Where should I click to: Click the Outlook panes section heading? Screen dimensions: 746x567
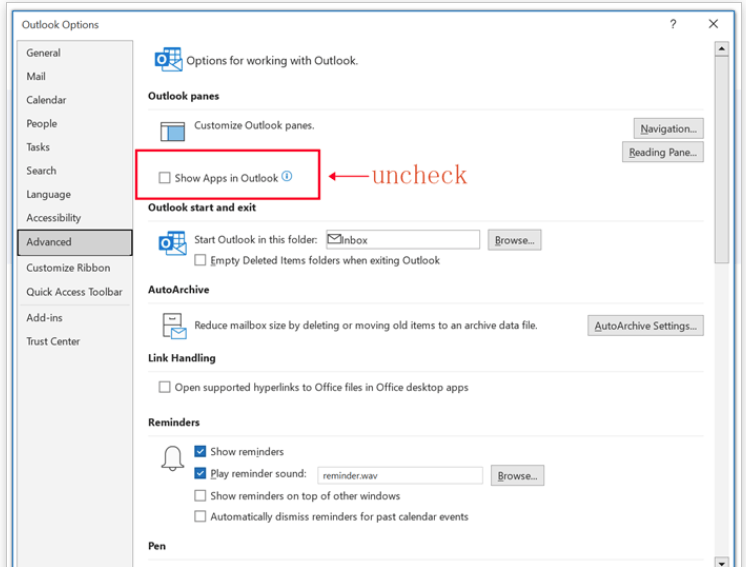(184, 96)
